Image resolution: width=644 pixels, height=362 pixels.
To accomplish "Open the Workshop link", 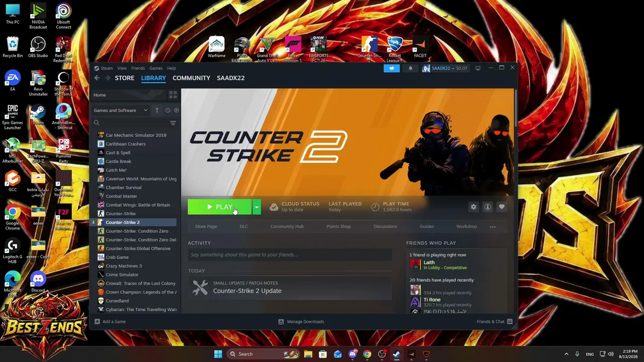I will pos(466,226).
